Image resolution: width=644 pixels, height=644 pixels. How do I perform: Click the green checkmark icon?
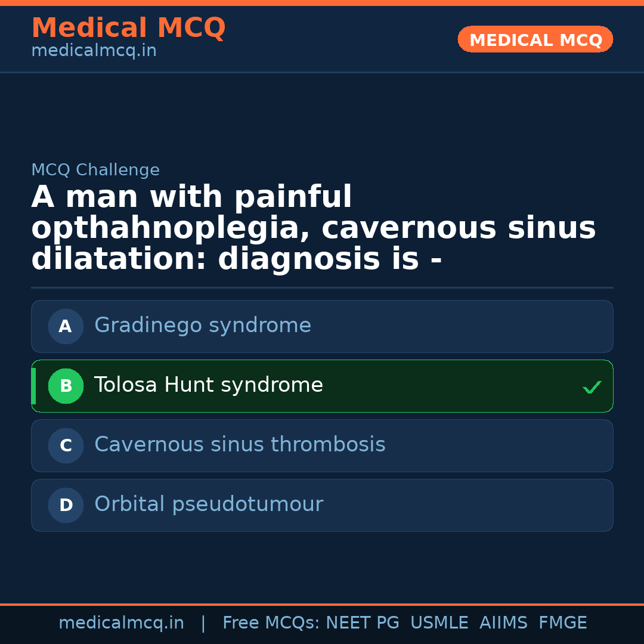click(592, 387)
